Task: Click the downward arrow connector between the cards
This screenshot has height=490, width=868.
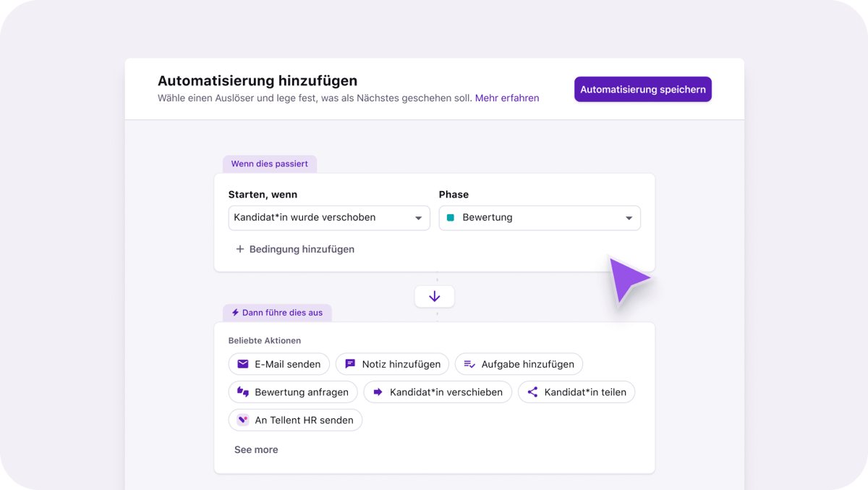Action: (434, 296)
